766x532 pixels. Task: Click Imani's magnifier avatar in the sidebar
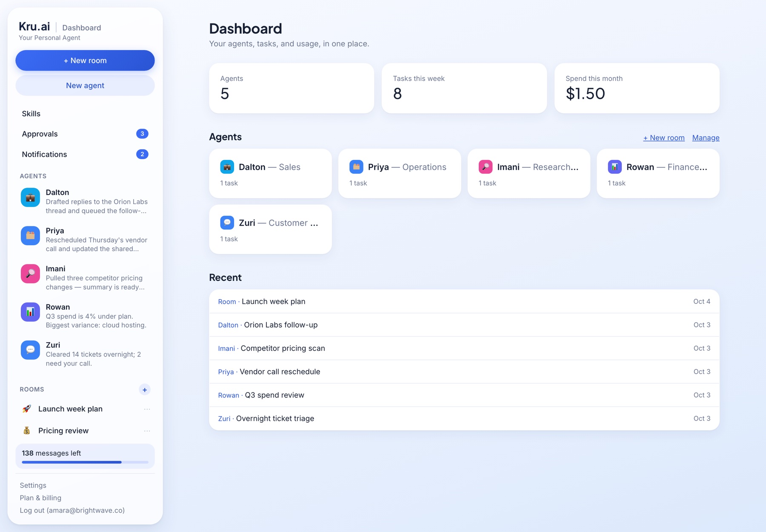pyautogui.click(x=30, y=274)
